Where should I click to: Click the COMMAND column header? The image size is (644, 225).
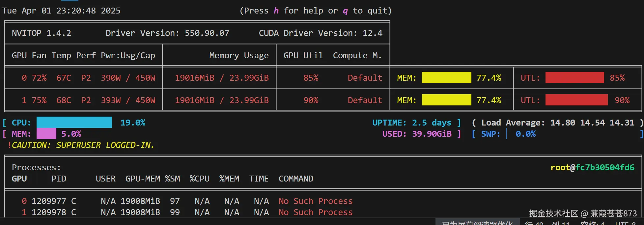[x=296, y=179]
